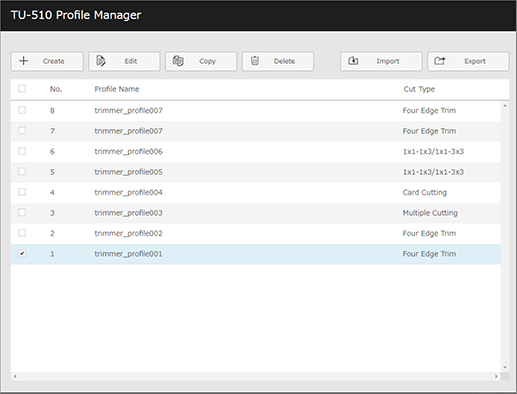
Task: Click the Copy documents icon
Action: coord(178,61)
